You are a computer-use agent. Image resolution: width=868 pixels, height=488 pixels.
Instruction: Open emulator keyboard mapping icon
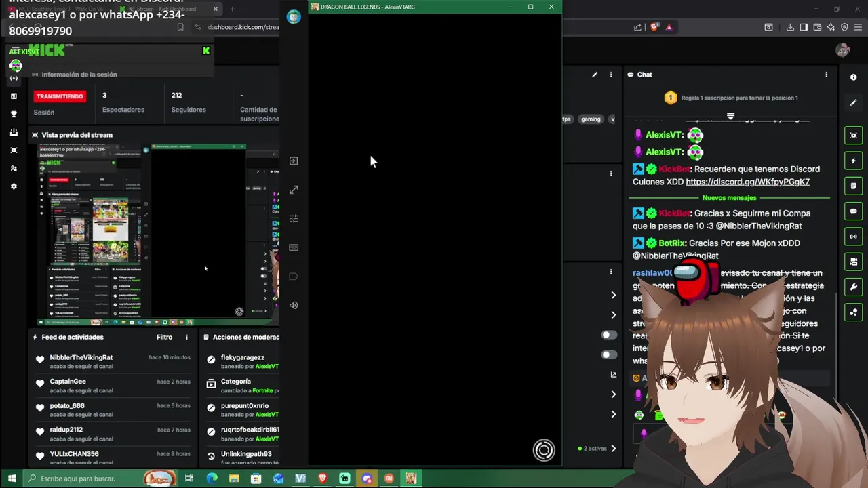tap(294, 247)
